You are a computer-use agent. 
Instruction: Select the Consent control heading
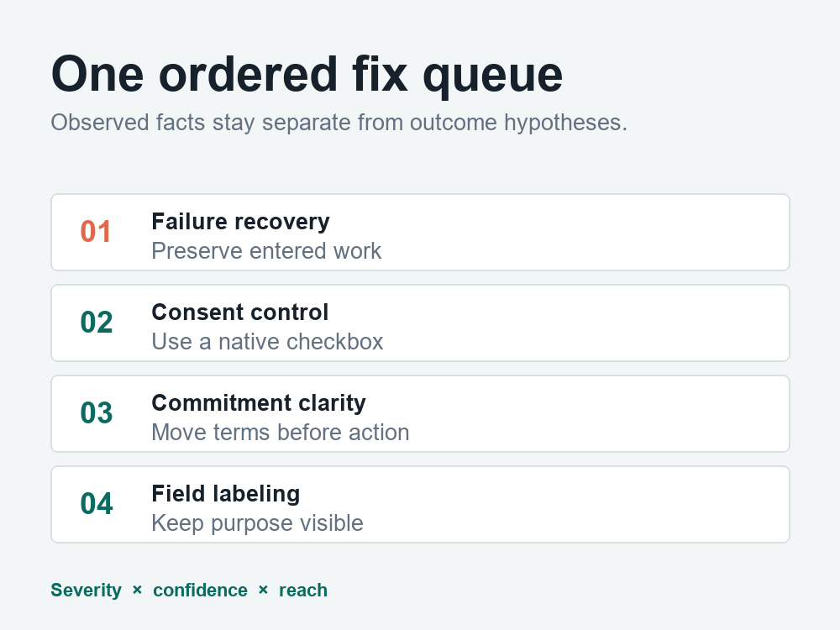click(x=240, y=312)
